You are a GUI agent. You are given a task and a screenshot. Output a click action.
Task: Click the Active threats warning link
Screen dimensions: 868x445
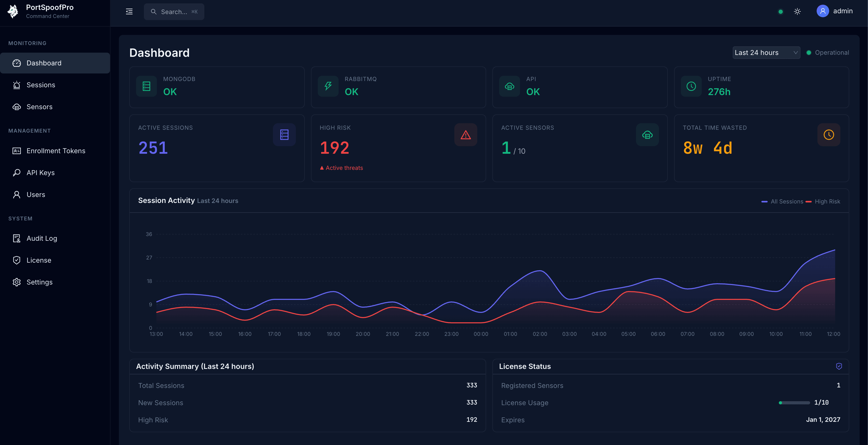(341, 168)
